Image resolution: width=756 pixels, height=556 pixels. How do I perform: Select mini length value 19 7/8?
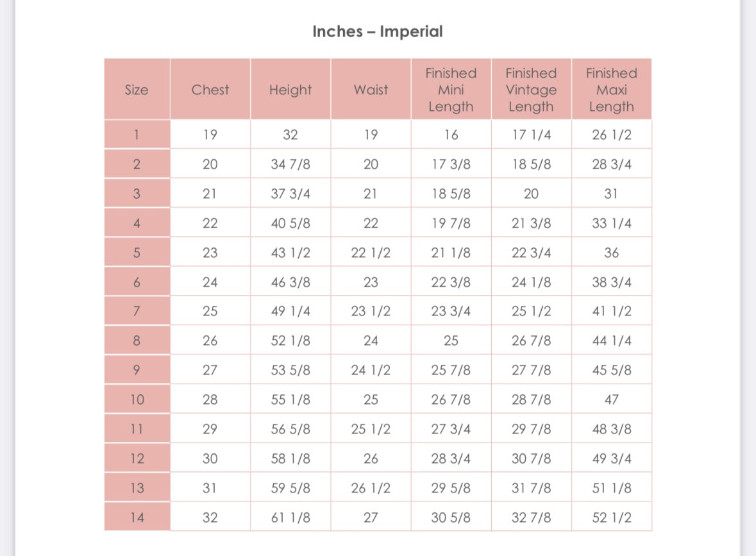click(x=451, y=223)
